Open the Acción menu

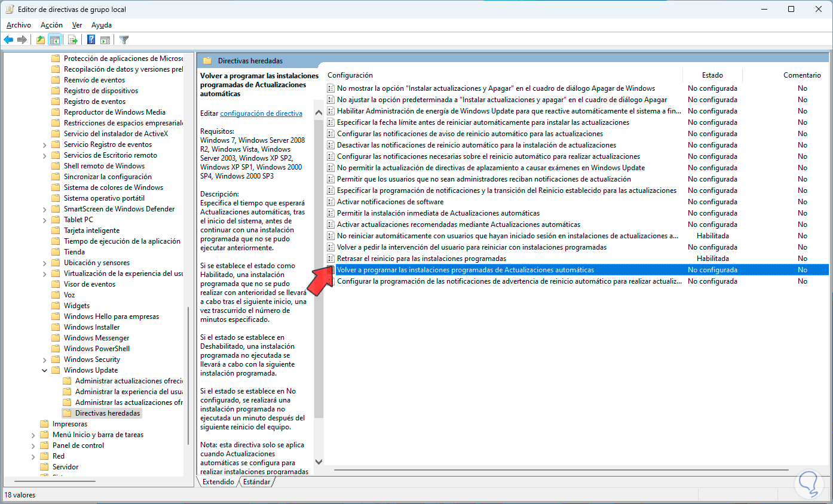coord(51,25)
